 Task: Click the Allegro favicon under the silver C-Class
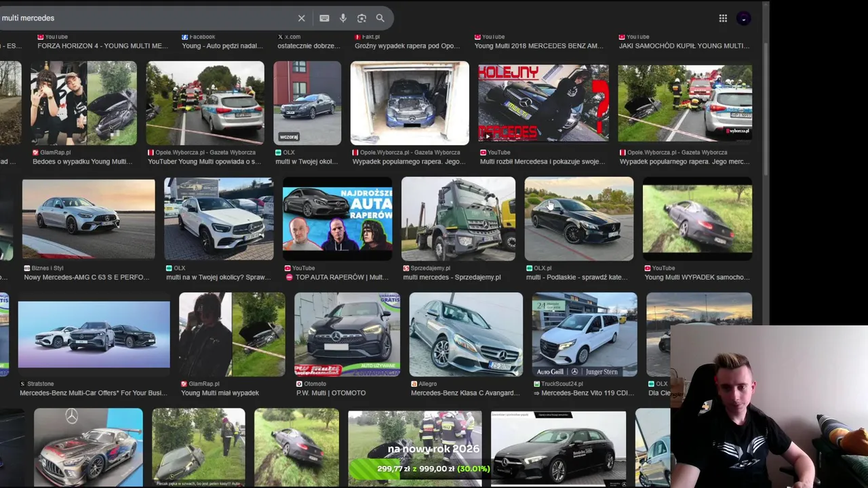pos(414,384)
